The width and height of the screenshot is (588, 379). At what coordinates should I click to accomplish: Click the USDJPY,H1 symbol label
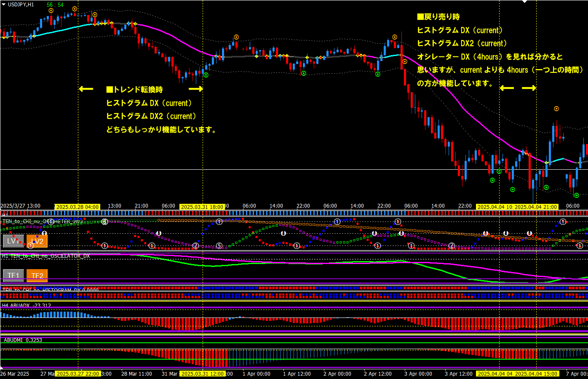[21, 5]
